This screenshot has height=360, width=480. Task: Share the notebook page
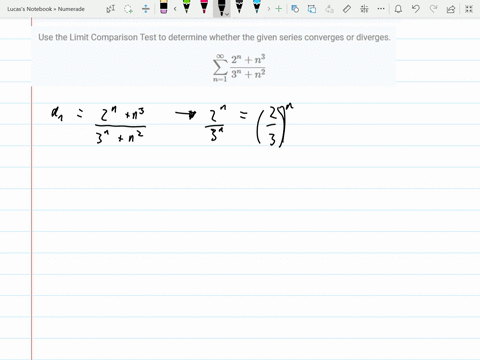(451, 9)
